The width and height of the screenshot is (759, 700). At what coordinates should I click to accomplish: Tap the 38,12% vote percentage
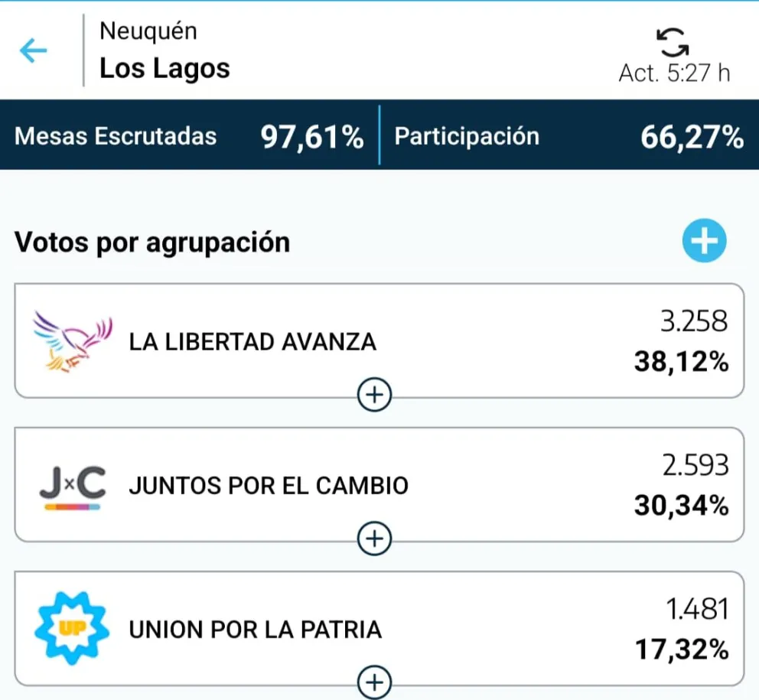pos(681,362)
